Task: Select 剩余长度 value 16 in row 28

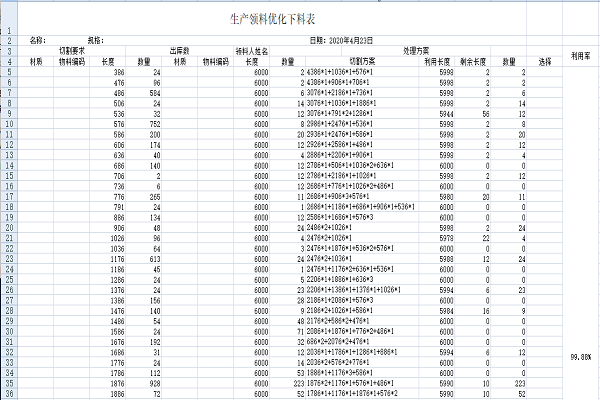Action: pyautogui.click(x=486, y=311)
